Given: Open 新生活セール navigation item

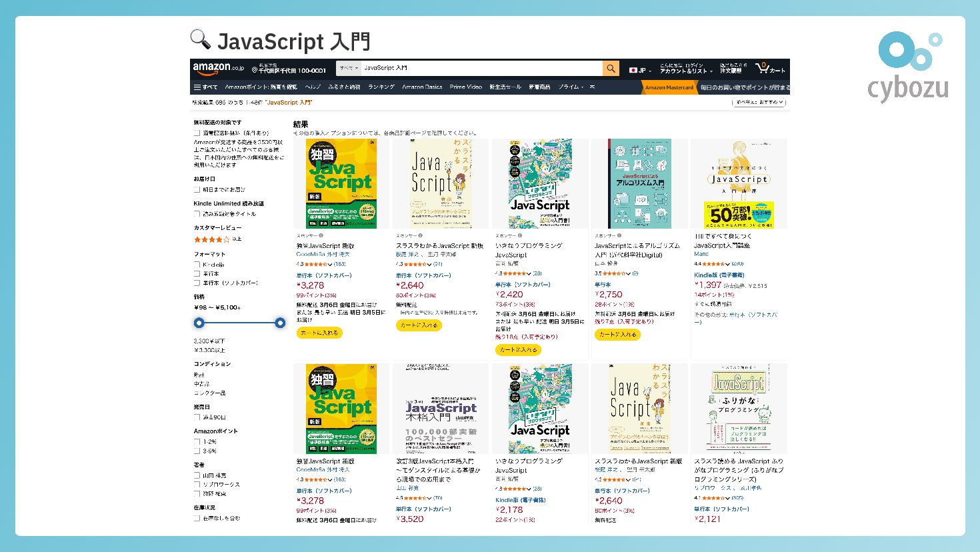Looking at the screenshot, I should (x=505, y=87).
